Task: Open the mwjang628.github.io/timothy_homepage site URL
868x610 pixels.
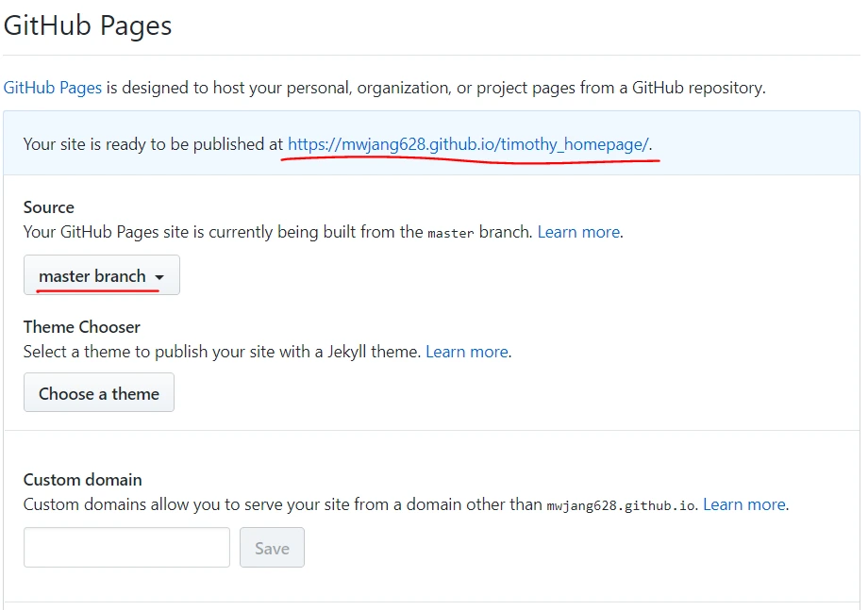Action: coord(468,144)
